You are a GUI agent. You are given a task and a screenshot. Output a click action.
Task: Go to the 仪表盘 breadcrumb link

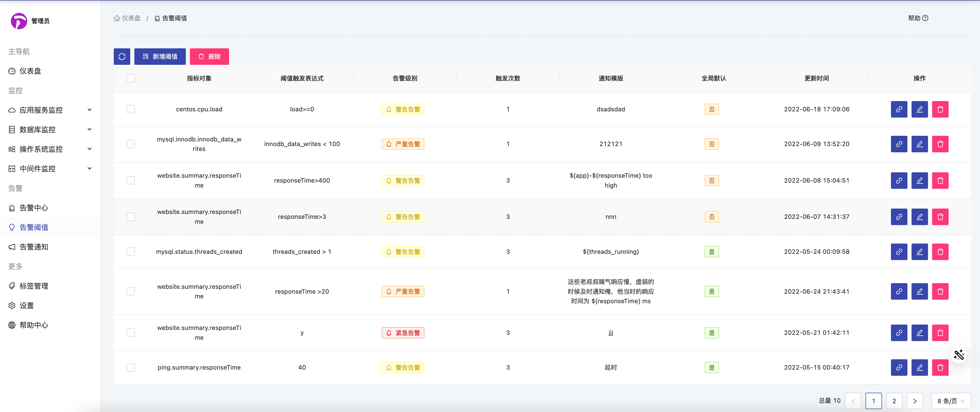127,18
